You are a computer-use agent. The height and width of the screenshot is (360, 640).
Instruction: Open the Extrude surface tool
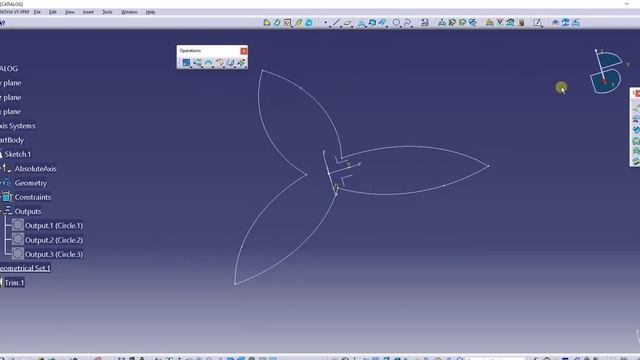click(442, 23)
